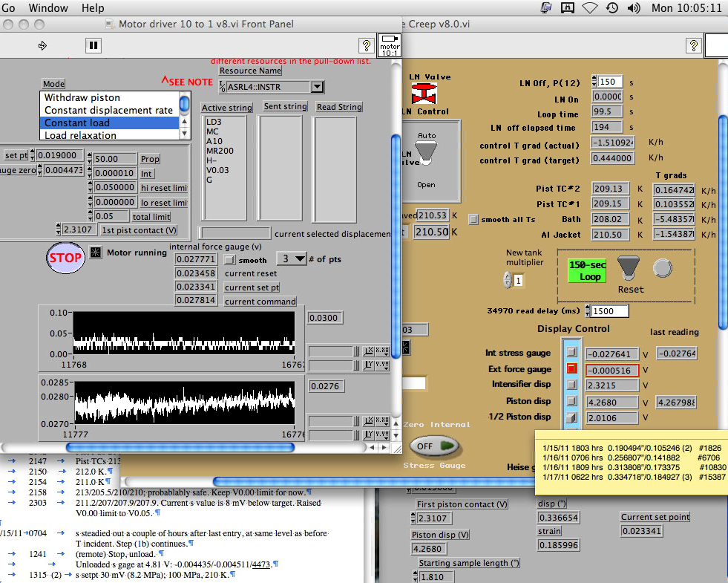This screenshot has width=728, height=583.
Task: Click the red LN Valve icon
Action: click(424, 94)
